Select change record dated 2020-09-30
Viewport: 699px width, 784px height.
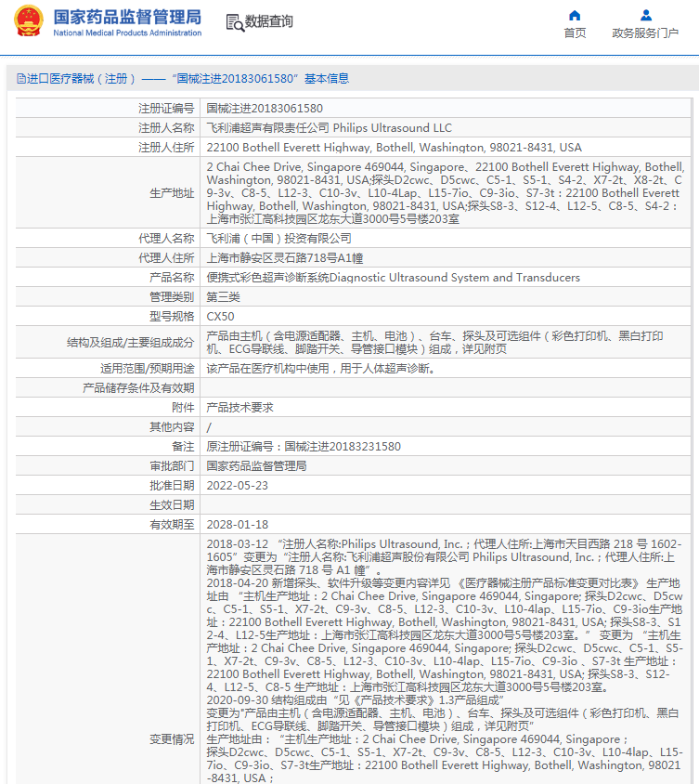pyautogui.click(x=445, y=739)
